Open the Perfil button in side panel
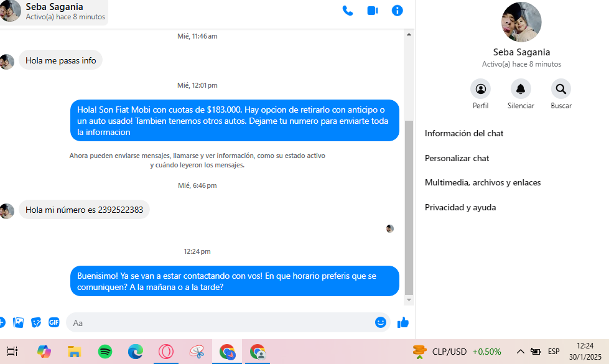 click(x=480, y=89)
